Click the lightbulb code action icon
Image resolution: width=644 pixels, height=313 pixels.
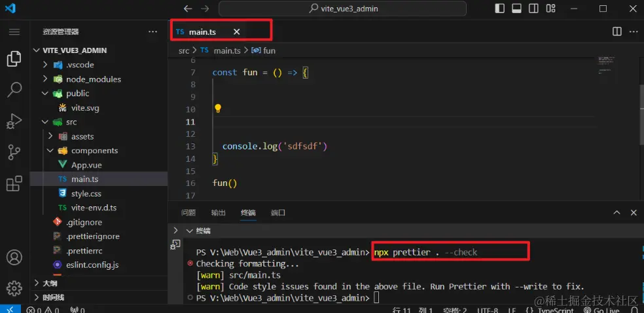tap(218, 109)
